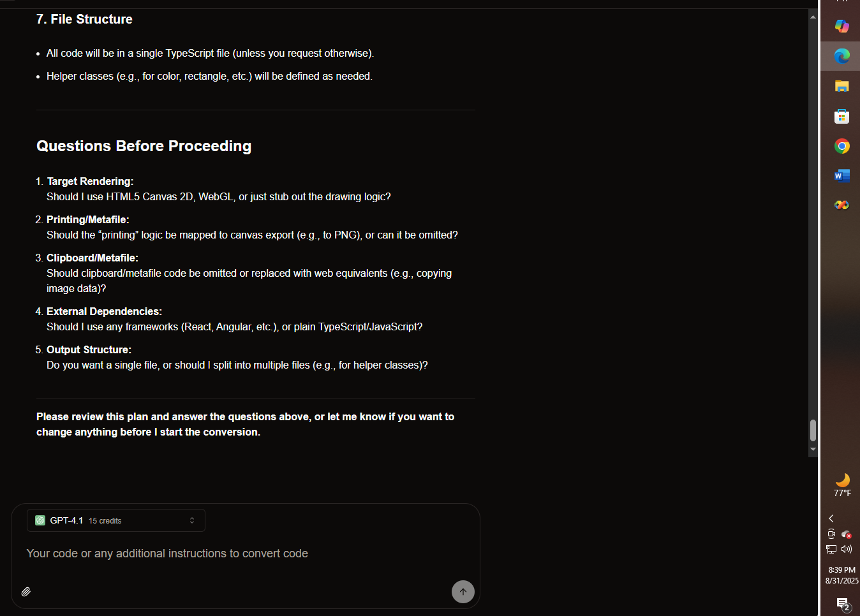
Task: Click the 8:39 PM clock and date
Action: coord(841,575)
